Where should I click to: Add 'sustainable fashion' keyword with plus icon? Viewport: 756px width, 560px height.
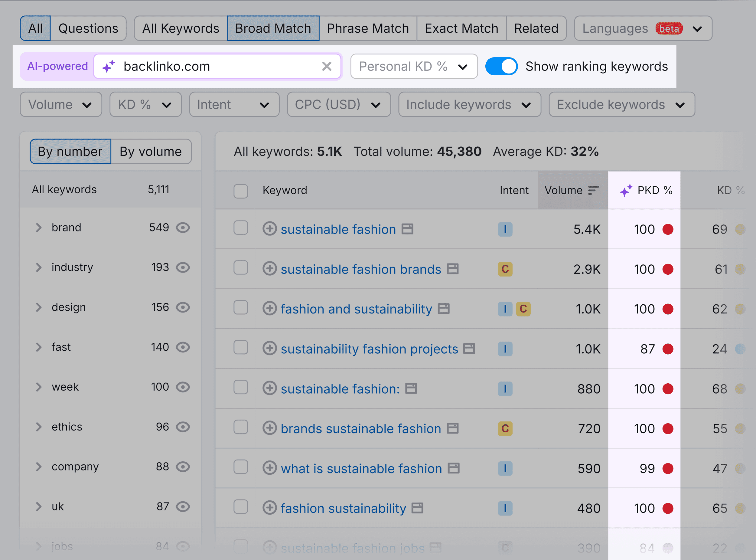pyautogui.click(x=269, y=229)
